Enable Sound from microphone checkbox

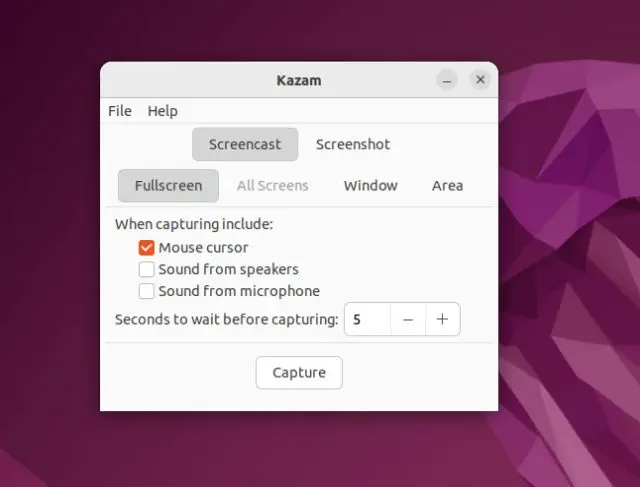click(x=146, y=291)
